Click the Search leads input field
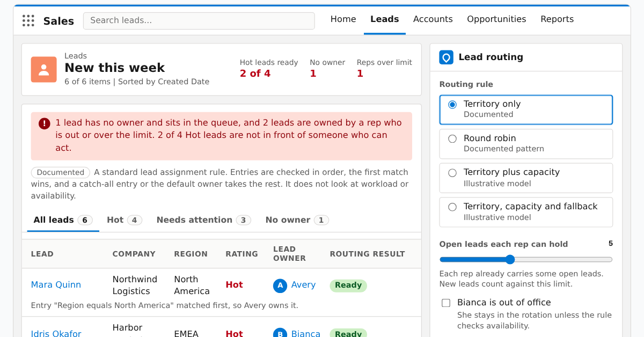Image resolution: width=644 pixels, height=337 pixels. (199, 21)
